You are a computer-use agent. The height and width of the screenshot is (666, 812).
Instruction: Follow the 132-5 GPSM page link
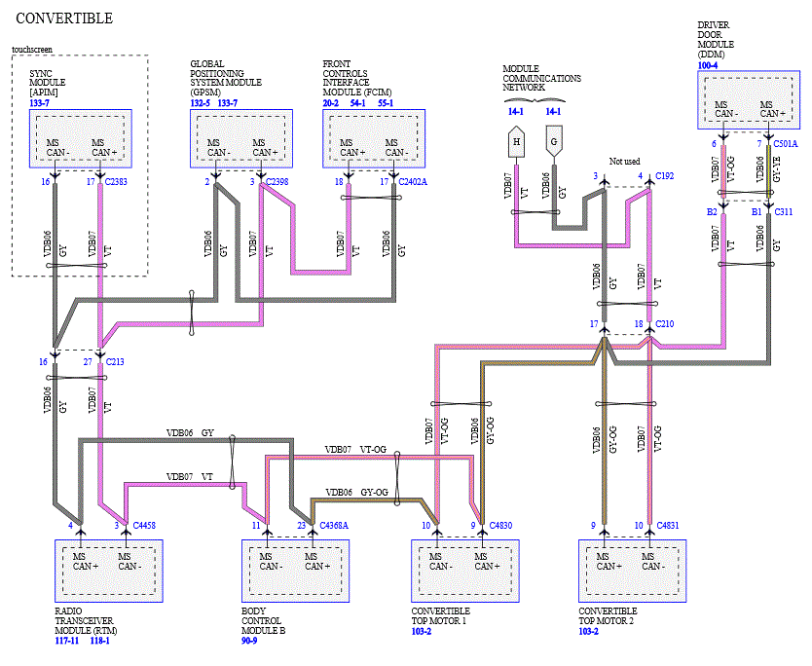(200, 103)
